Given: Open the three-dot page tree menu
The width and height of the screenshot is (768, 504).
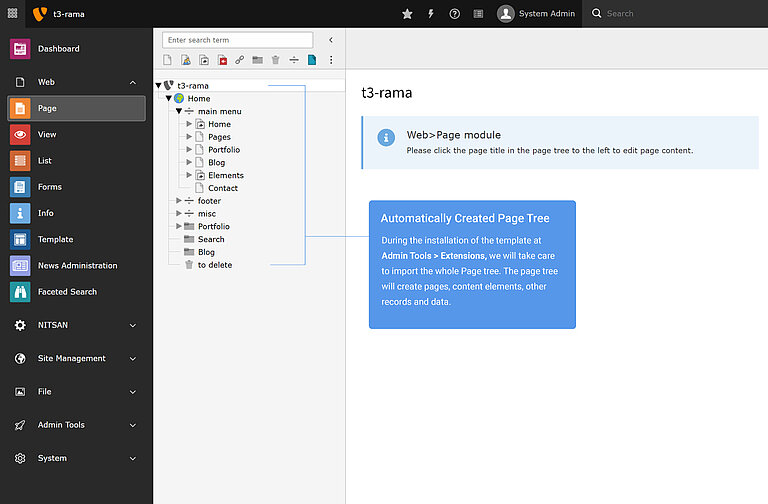Looking at the screenshot, I should point(331,60).
